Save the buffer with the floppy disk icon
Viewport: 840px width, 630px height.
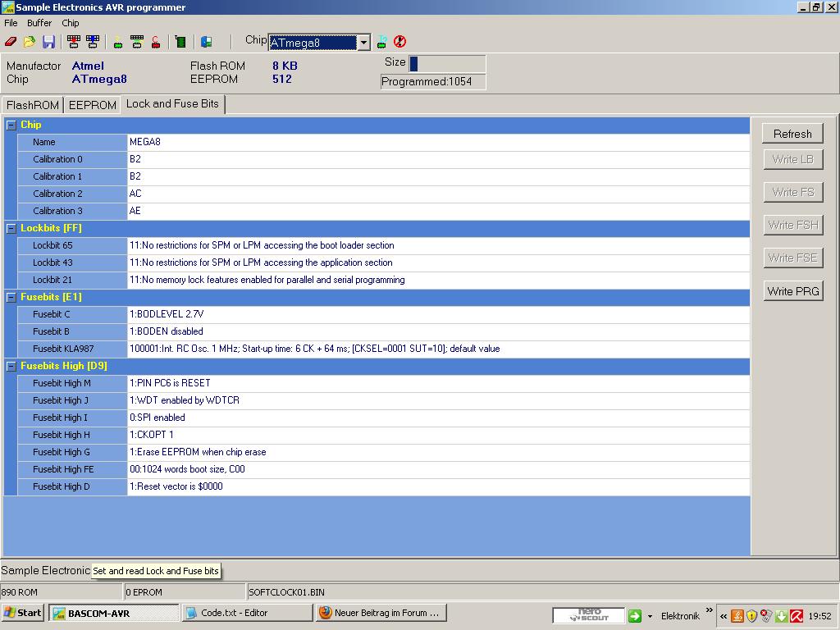click(x=48, y=41)
